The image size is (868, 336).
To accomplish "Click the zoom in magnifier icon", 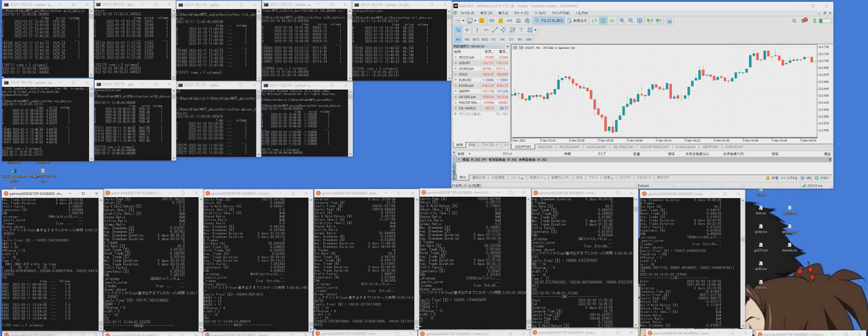I will pos(622,21).
